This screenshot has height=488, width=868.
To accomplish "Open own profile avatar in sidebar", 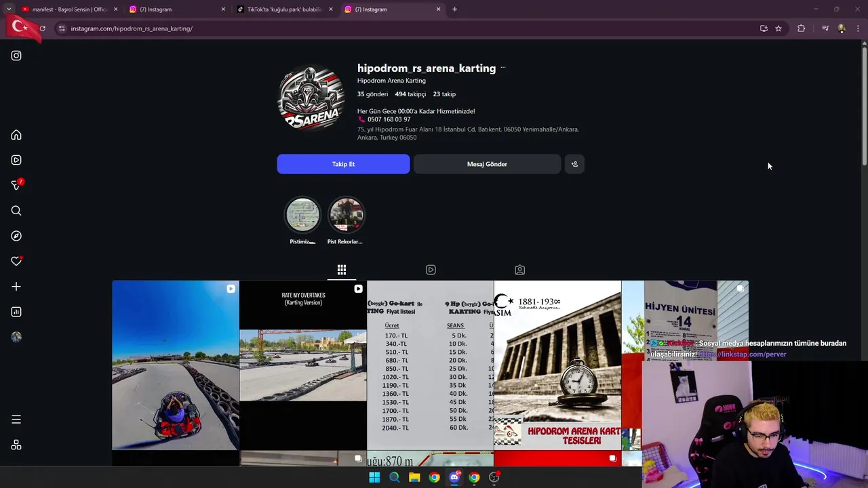I will (x=16, y=337).
